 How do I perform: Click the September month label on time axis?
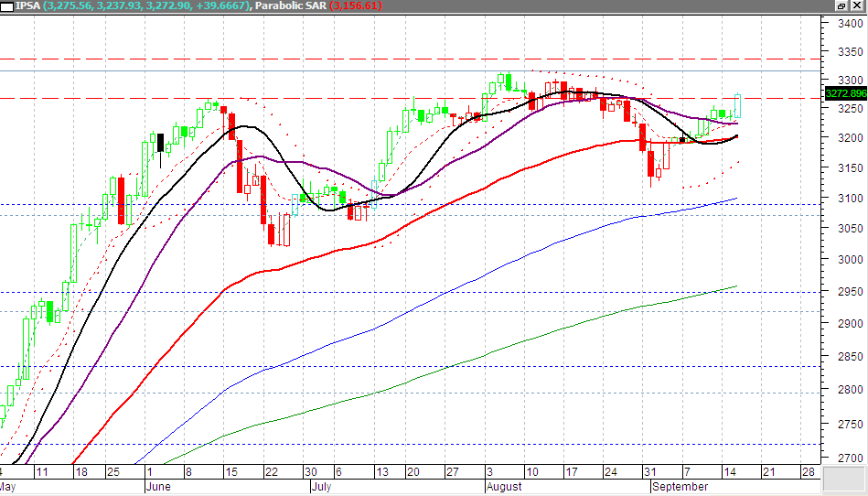680,487
